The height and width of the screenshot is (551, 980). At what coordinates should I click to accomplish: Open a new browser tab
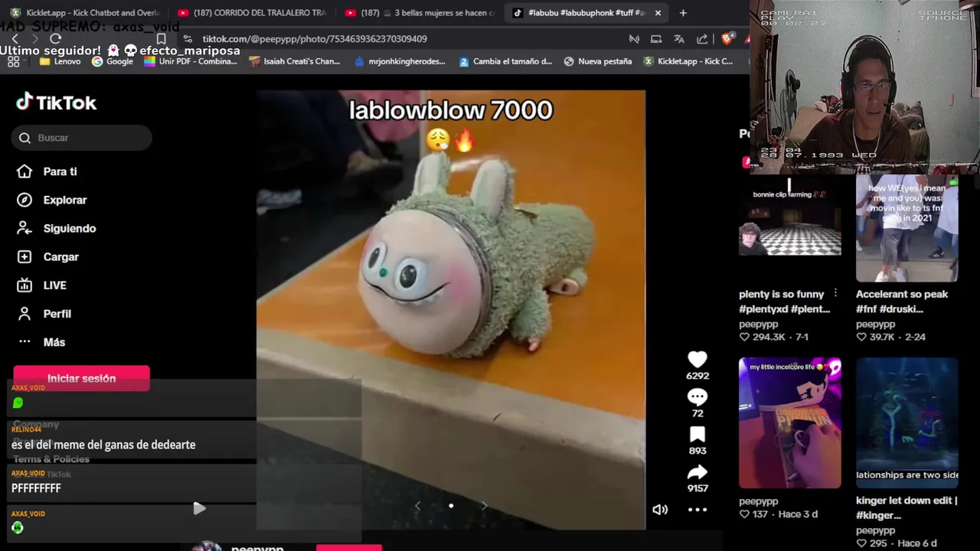pyautogui.click(x=683, y=13)
